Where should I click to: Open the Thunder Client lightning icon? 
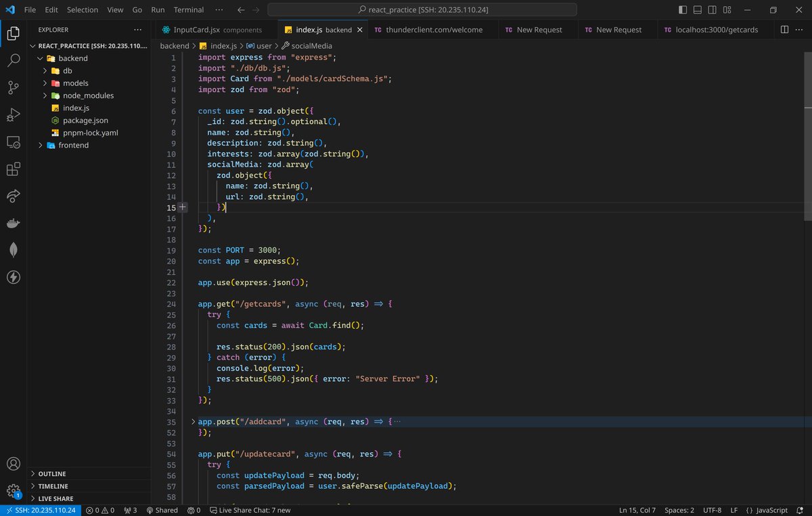click(x=13, y=277)
